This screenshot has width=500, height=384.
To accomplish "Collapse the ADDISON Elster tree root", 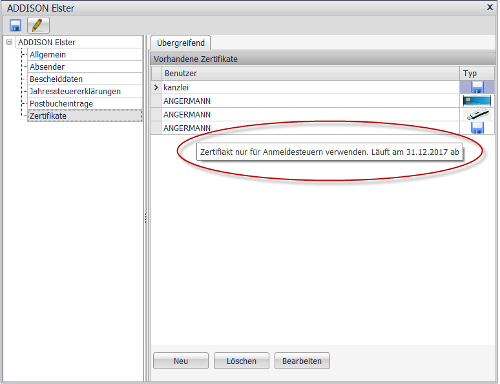I will click(x=9, y=42).
